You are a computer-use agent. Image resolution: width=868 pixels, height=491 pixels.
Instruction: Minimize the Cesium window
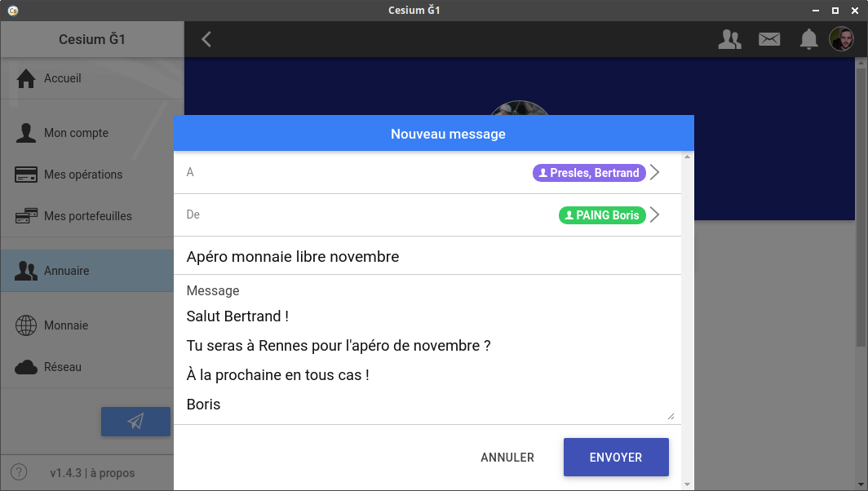click(x=816, y=11)
